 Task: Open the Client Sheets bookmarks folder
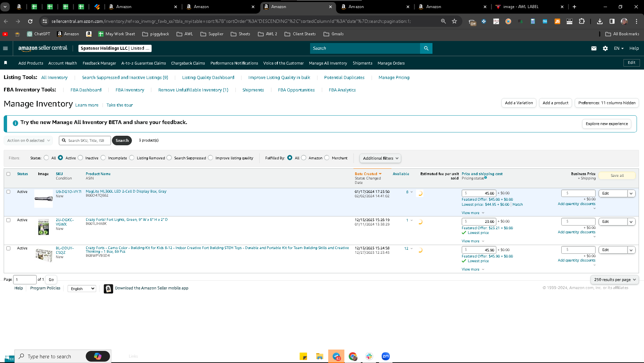click(300, 34)
